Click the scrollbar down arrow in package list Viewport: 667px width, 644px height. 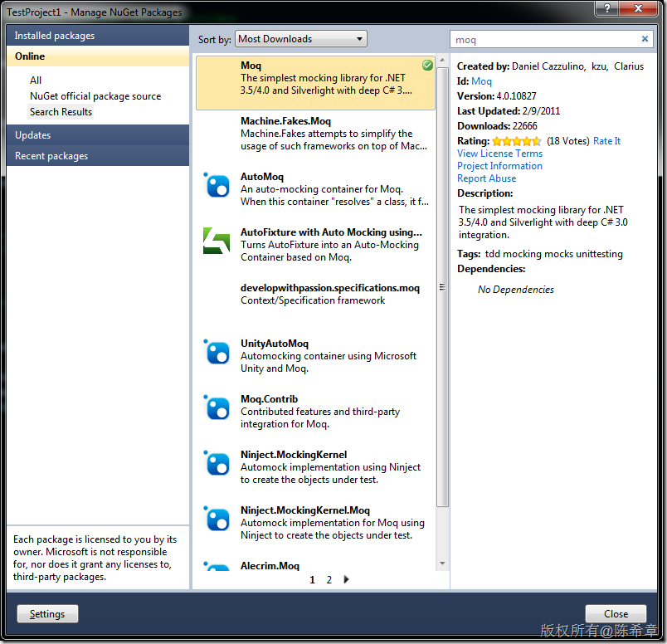click(x=442, y=563)
